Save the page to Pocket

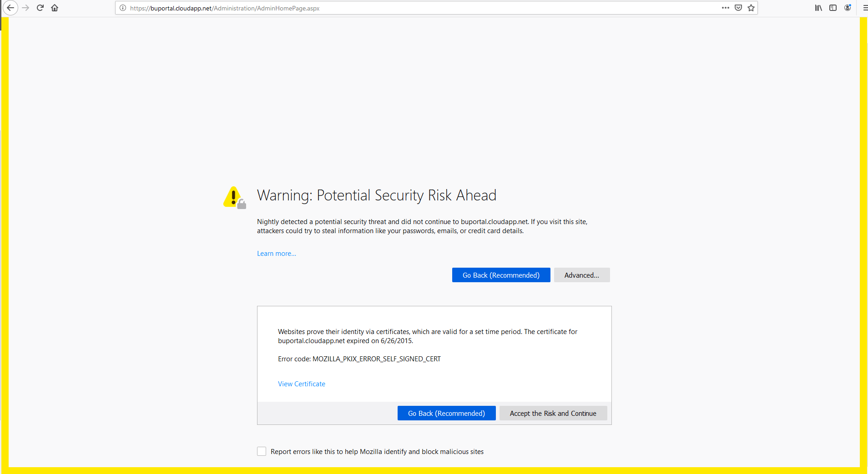tap(738, 8)
